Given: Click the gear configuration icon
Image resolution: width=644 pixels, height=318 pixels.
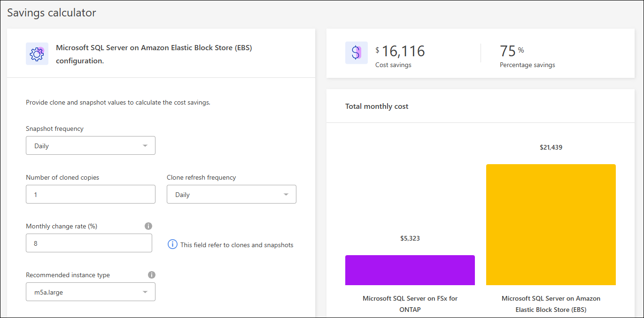Looking at the screenshot, I should click(37, 54).
